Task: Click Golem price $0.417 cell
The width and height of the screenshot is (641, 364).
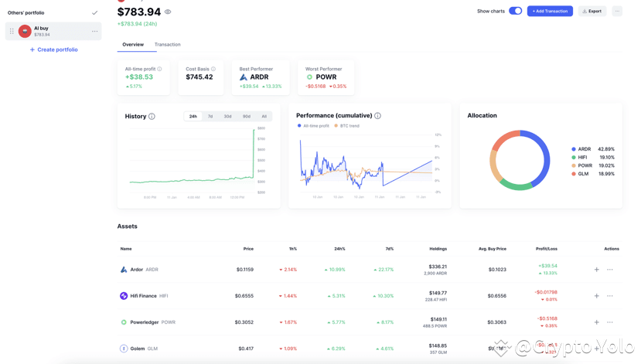Action: 246,349
